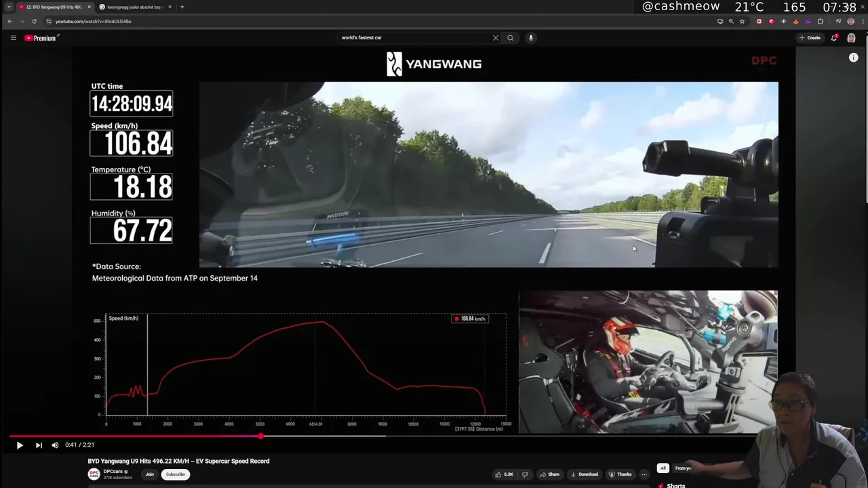Open the MetaMask fox extension

coord(795,21)
